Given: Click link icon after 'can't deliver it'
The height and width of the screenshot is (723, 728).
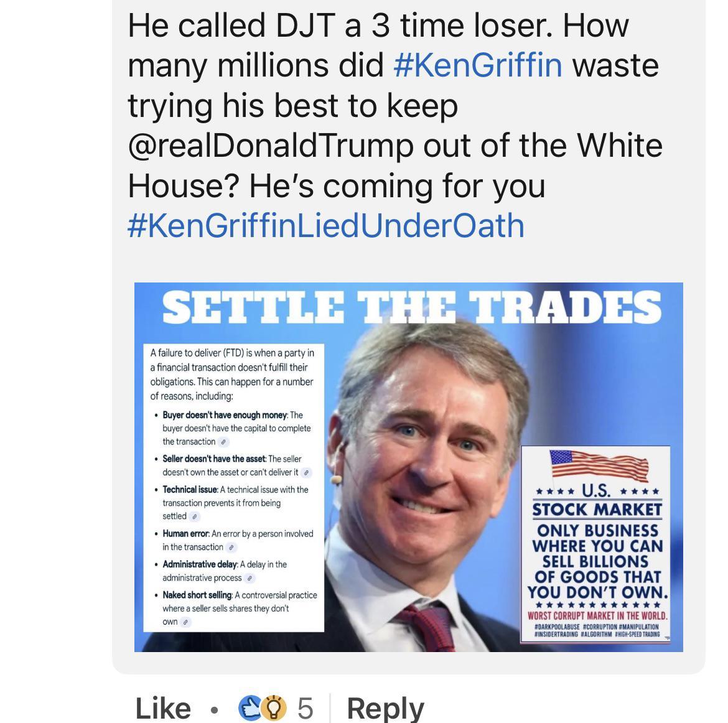Looking at the screenshot, I should point(306,473).
